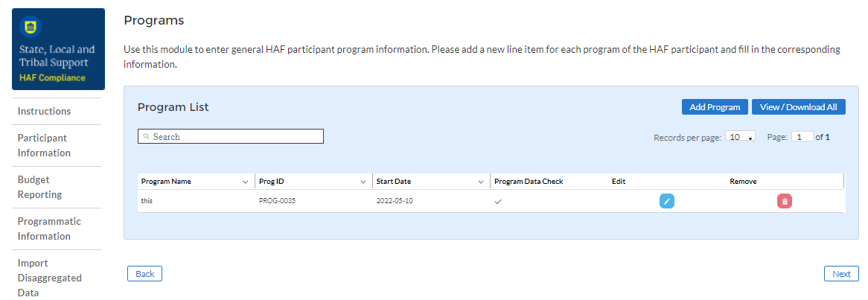
Task: Click the blue pencil edit icon
Action: (667, 201)
